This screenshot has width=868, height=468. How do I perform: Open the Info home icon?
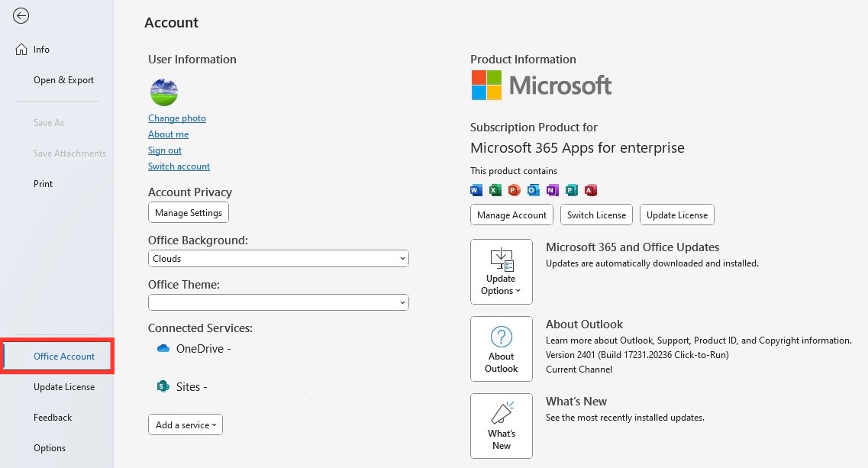point(21,50)
